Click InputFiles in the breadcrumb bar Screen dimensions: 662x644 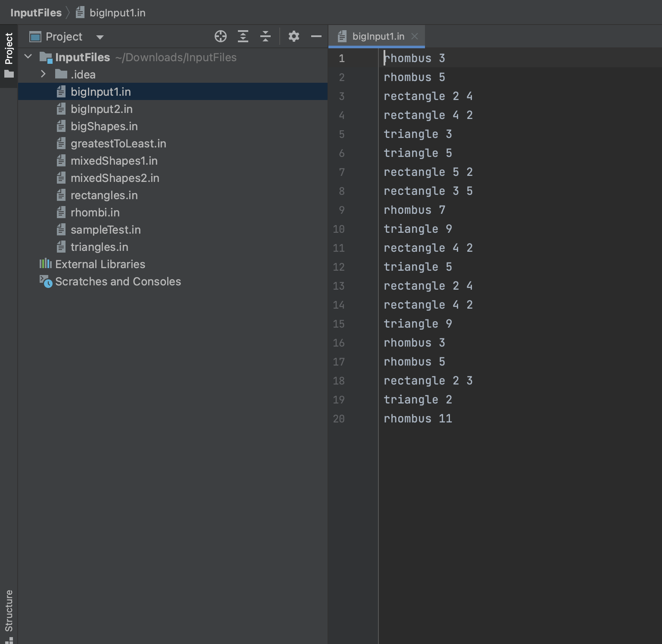[36, 13]
